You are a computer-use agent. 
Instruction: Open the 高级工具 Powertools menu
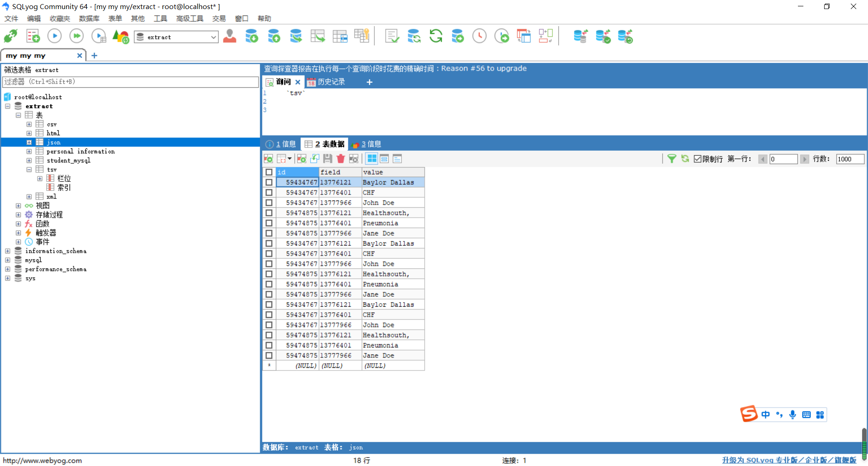coord(190,19)
